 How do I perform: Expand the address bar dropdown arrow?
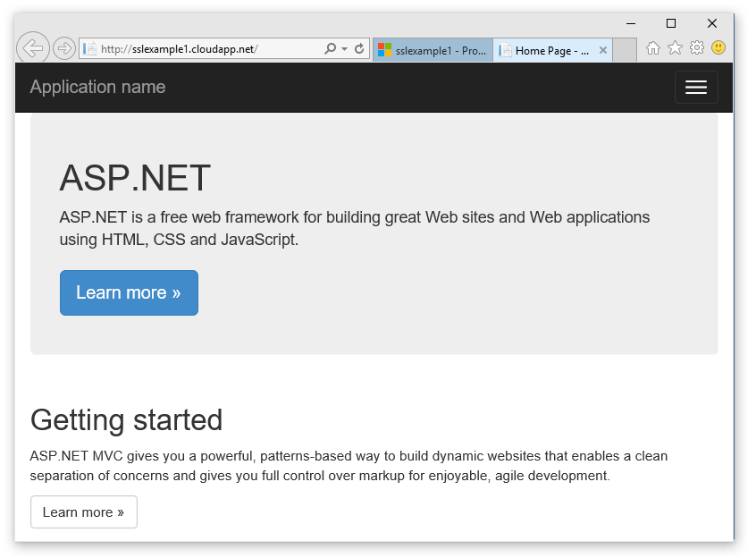point(345,49)
